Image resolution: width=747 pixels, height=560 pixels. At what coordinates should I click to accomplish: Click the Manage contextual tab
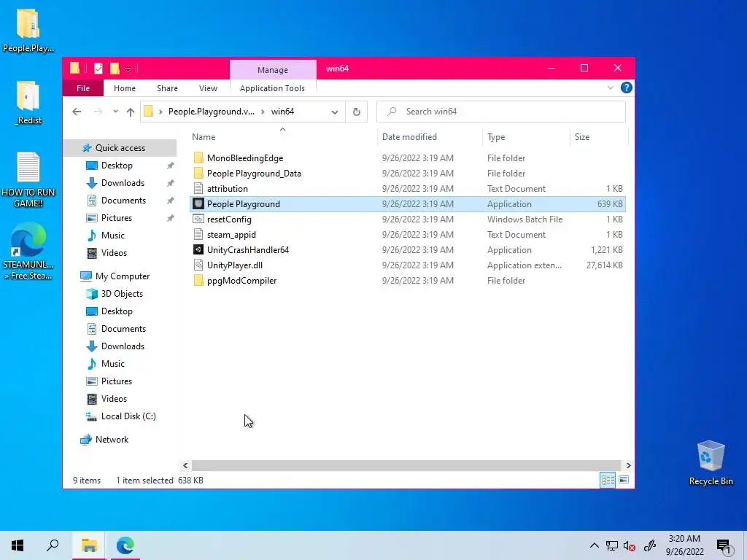click(x=273, y=69)
